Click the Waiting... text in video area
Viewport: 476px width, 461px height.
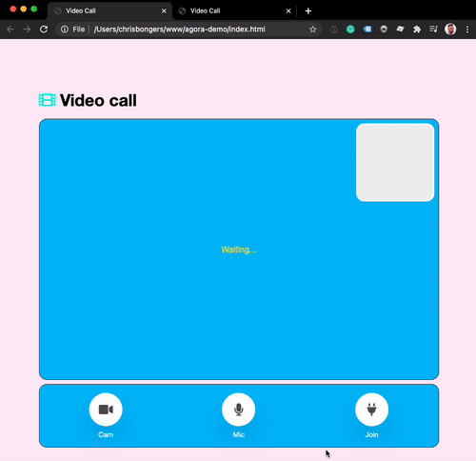(239, 250)
